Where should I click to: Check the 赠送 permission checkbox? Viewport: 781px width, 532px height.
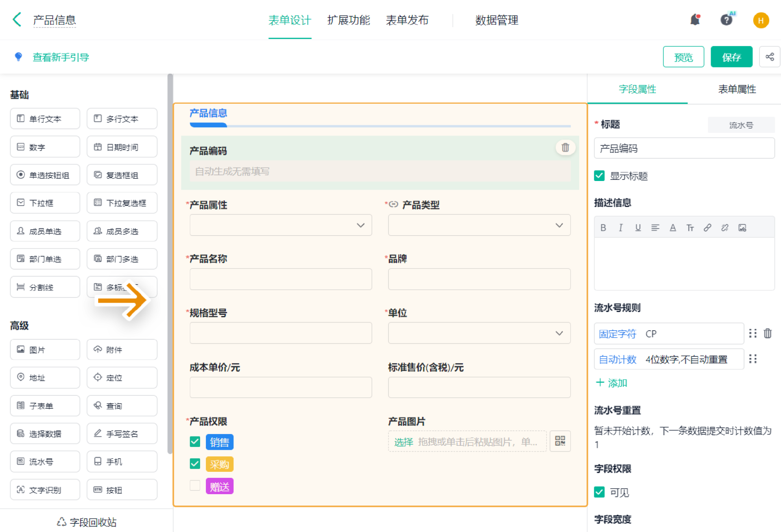(195, 486)
